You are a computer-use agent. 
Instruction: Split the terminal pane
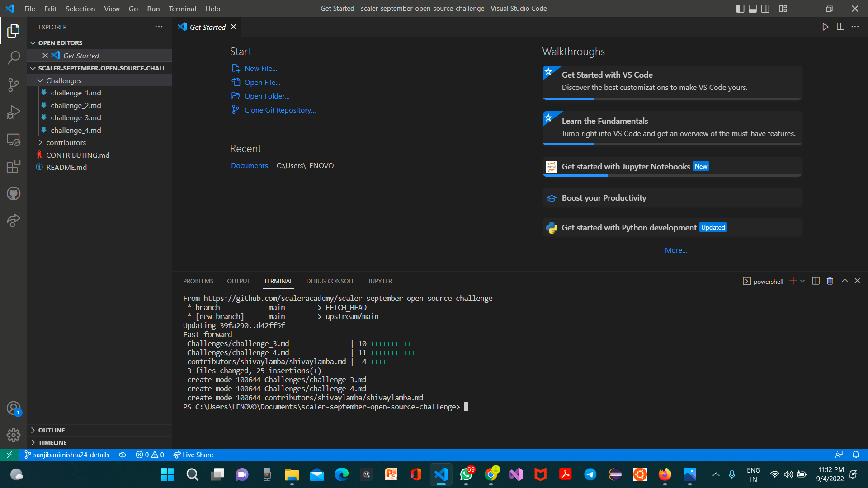816,281
